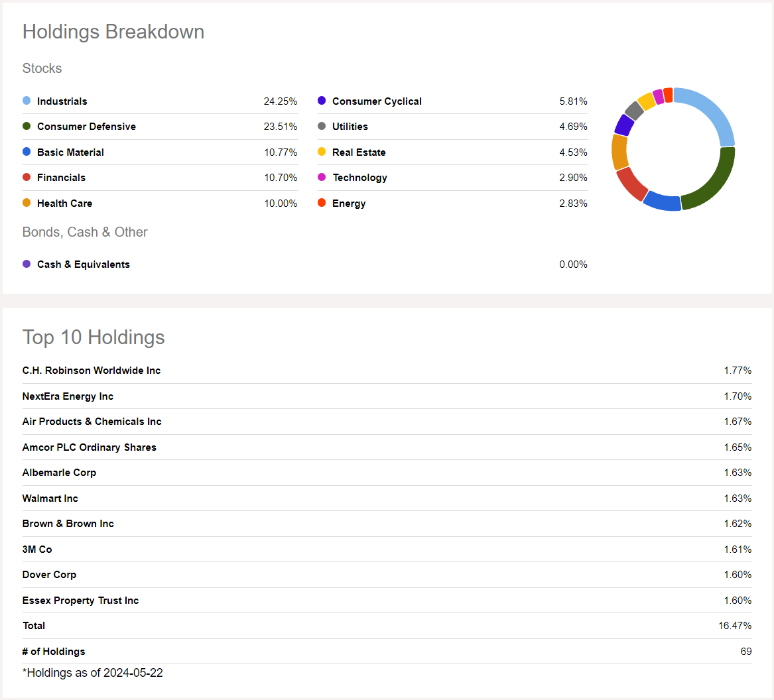Screen dimensions: 774x700
Task: Click the 1.77% C.H. Robinson weight
Action: point(738,371)
